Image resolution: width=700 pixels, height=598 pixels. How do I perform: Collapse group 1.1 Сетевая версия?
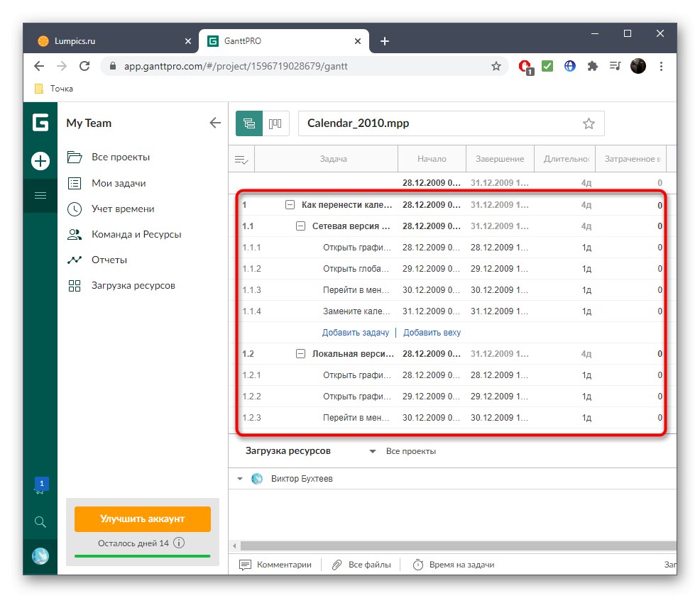pos(300,226)
